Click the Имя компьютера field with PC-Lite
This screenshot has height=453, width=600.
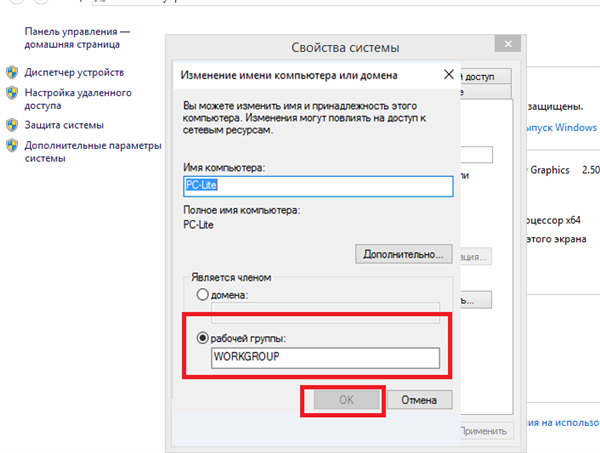point(318,186)
